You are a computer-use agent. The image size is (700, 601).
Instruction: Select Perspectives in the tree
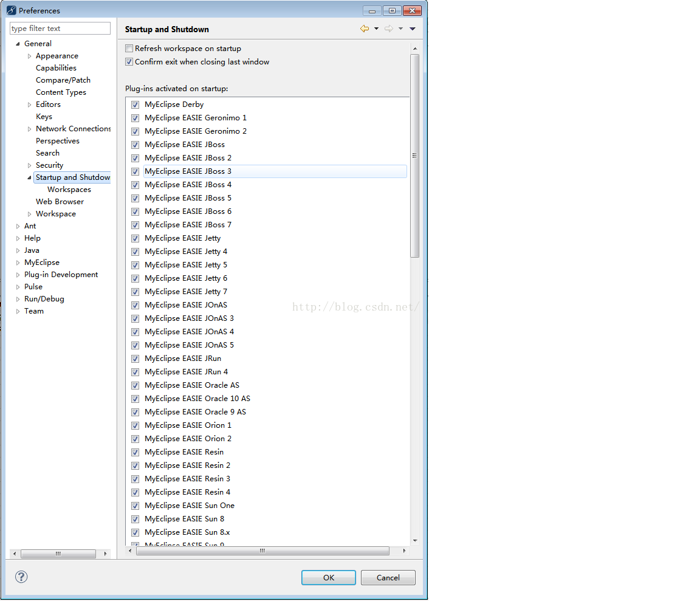(x=58, y=140)
